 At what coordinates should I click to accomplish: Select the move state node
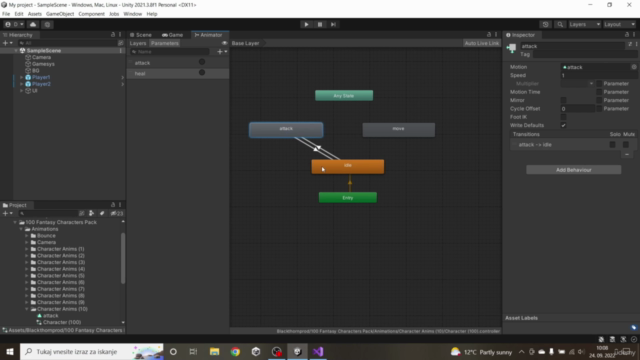(398, 130)
